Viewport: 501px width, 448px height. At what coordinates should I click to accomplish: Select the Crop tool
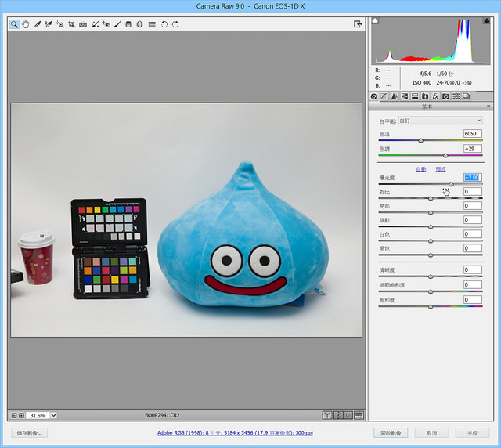(x=71, y=24)
